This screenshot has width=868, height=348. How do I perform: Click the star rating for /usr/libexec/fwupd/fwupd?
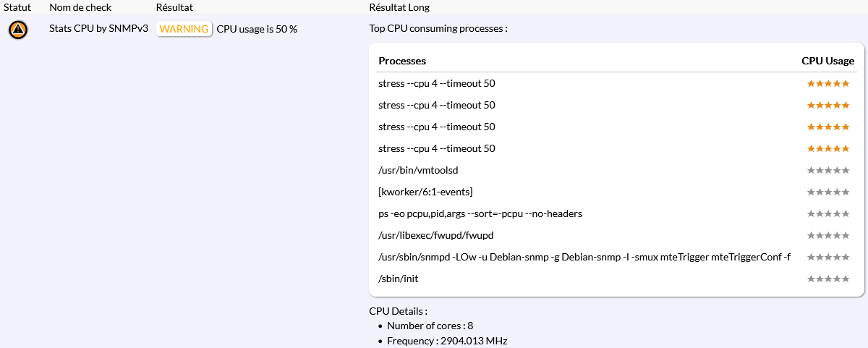[x=827, y=236]
